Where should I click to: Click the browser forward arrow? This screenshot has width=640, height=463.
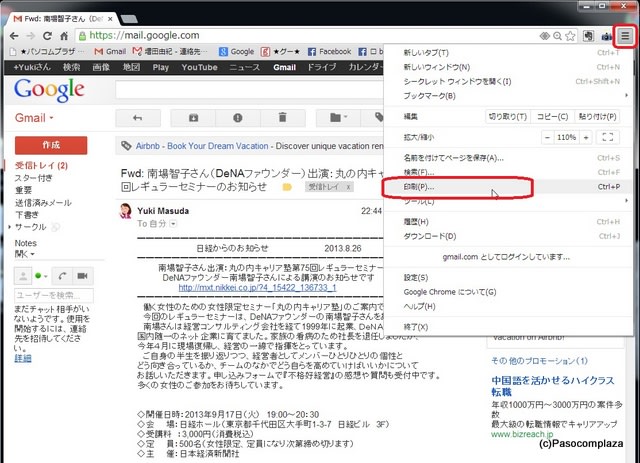(31, 36)
